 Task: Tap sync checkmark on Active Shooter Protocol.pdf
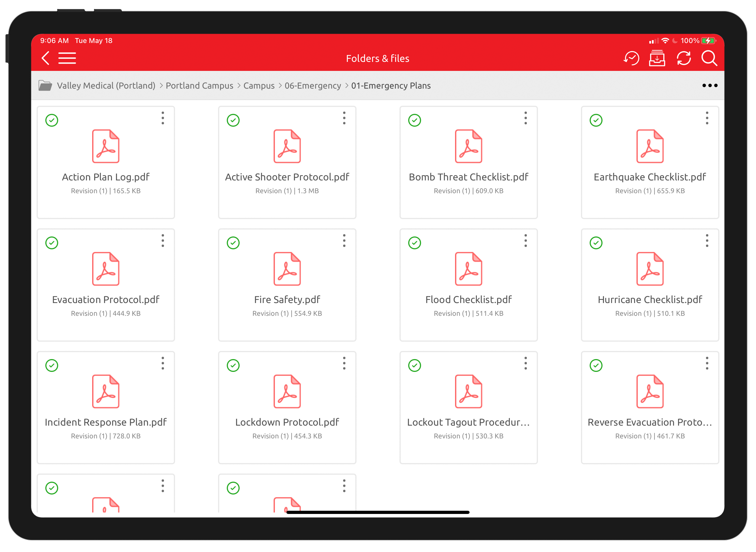233,120
